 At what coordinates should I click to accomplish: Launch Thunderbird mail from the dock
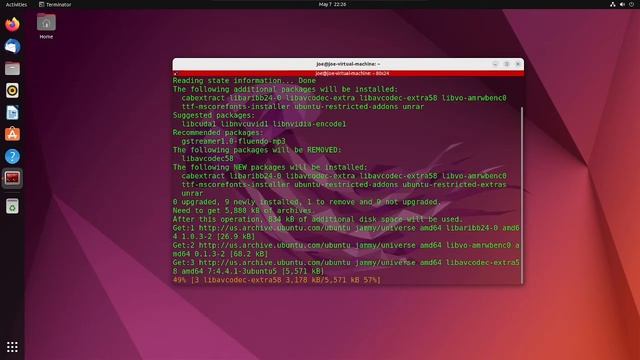click(x=12, y=47)
